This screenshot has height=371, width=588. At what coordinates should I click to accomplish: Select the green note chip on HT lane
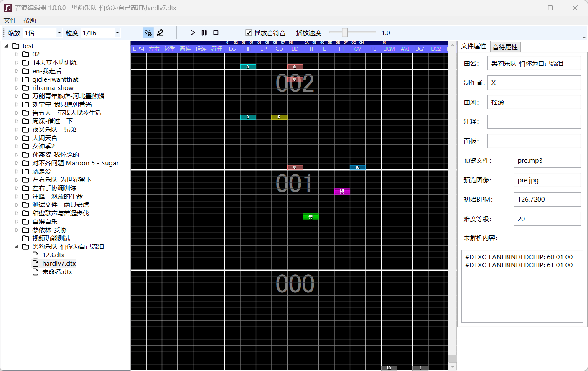tap(311, 217)
